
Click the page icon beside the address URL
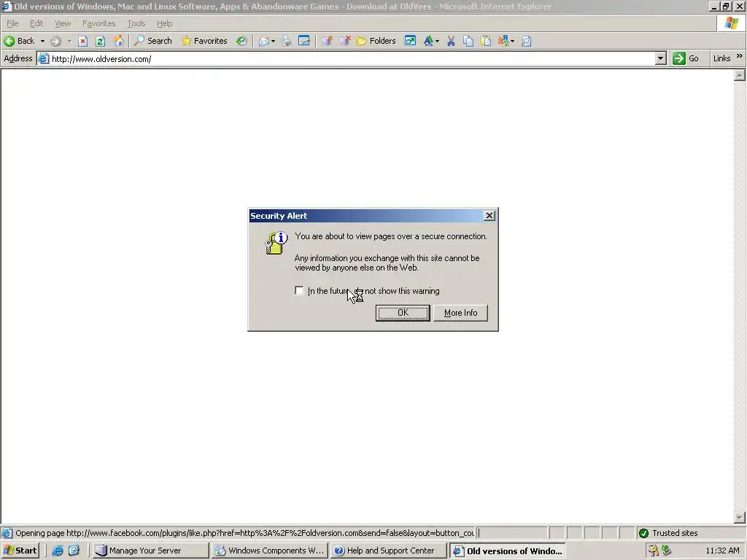[43, 58]
